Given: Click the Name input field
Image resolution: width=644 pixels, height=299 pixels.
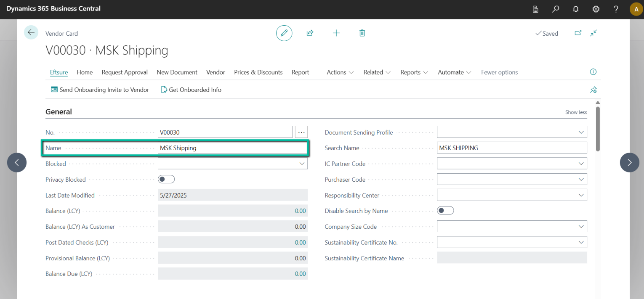Looking at the screenshot, I should click(x=233, y=148).
